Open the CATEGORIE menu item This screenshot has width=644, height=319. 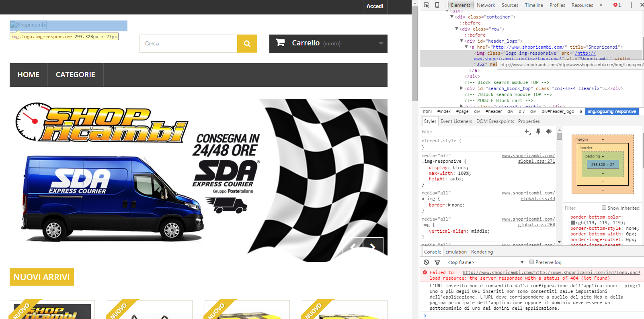coord(76,75)
